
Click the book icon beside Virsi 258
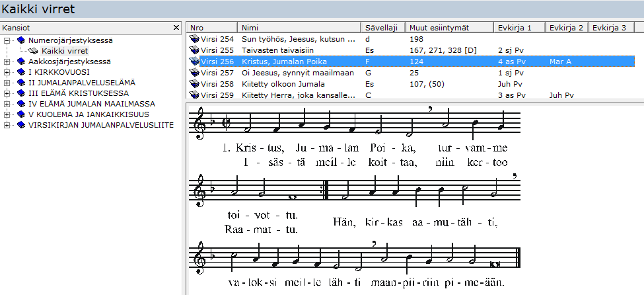pos(194,84)
